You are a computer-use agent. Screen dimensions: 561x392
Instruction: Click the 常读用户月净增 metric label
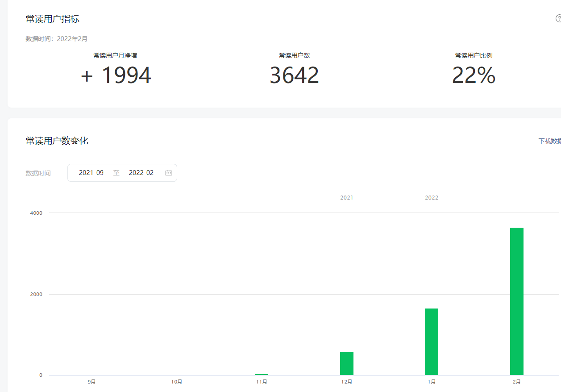point(115,55)
